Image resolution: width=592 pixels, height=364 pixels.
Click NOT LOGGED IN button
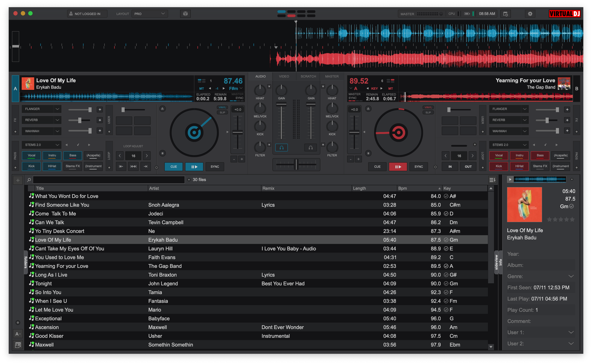pos(87,14)
